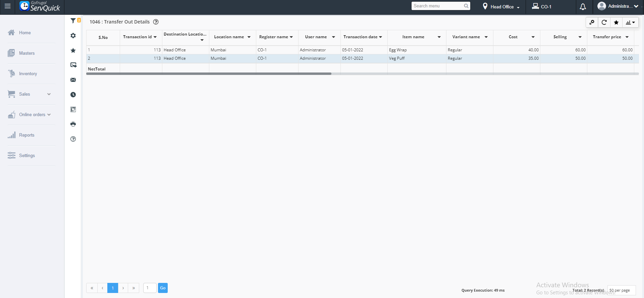Image resolution: width=644 pixels, height=298 pixels.
Task: Open Transfer price column dropdown
Action: (x=627, y=37)
